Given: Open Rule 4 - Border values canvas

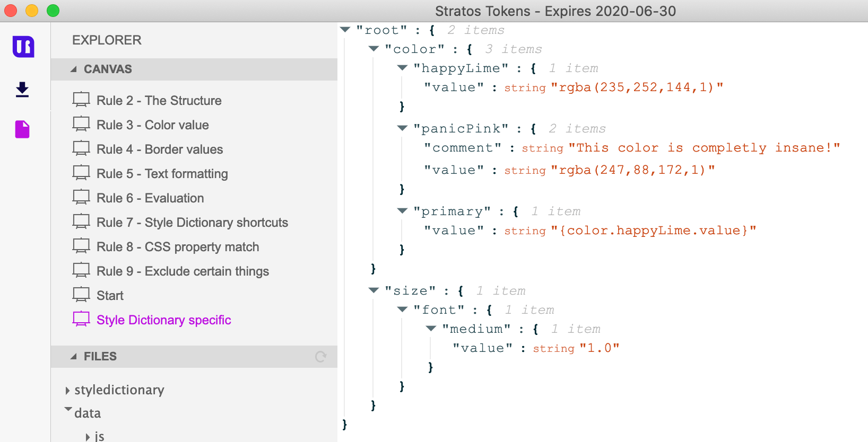Looking at the screenshot, I should [160, 149].
